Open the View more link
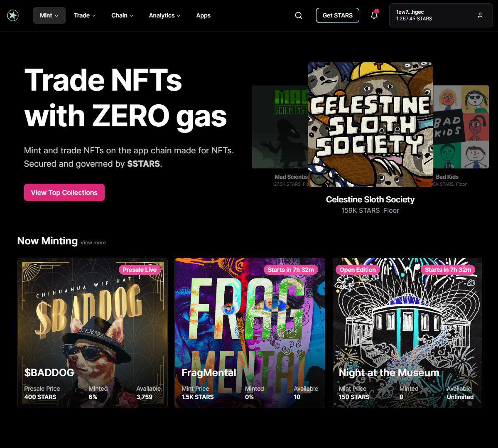The width and height of the screenshot is (498, 448). point(93,242)
